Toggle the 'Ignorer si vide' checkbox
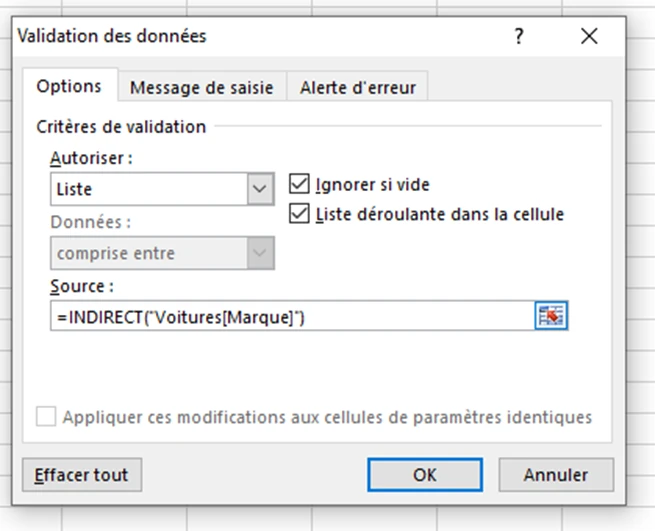This screenshot has height=531, width=655. 298,184
